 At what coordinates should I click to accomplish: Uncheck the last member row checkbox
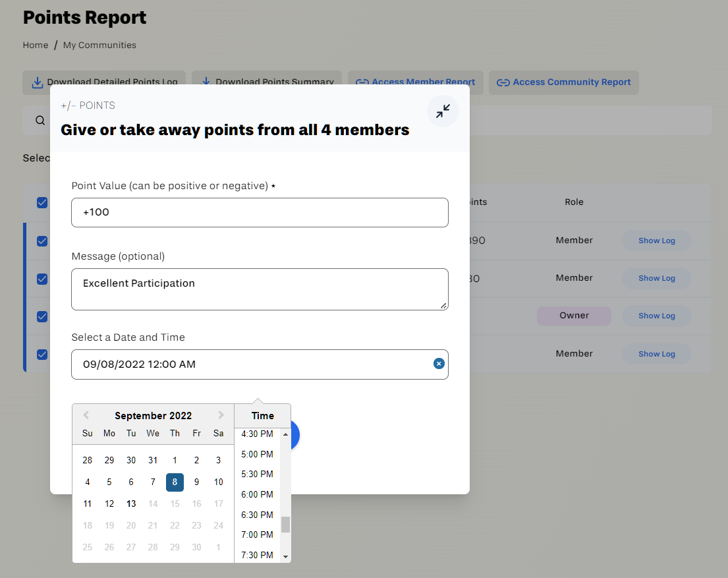tap(42, 354)
